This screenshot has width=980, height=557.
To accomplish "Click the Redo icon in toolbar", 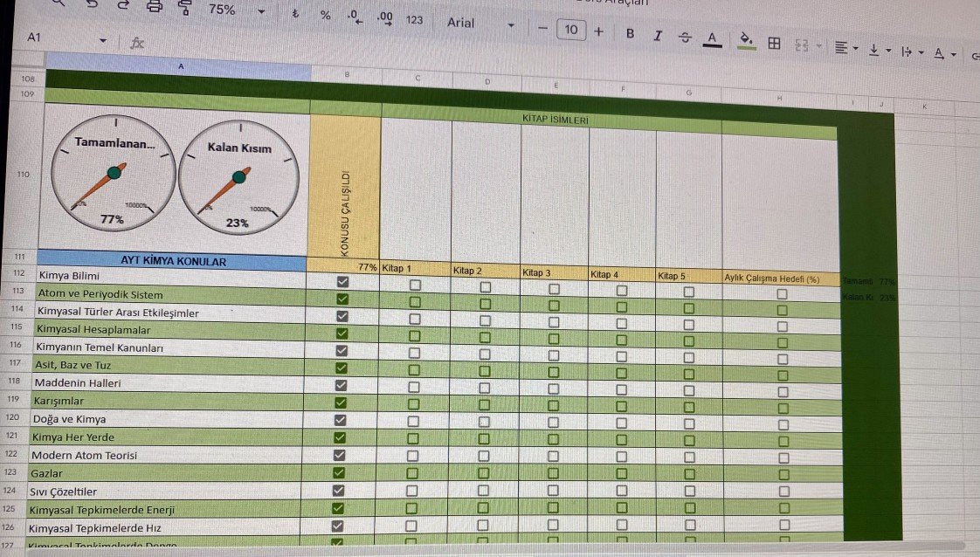I will coord(122,5).
